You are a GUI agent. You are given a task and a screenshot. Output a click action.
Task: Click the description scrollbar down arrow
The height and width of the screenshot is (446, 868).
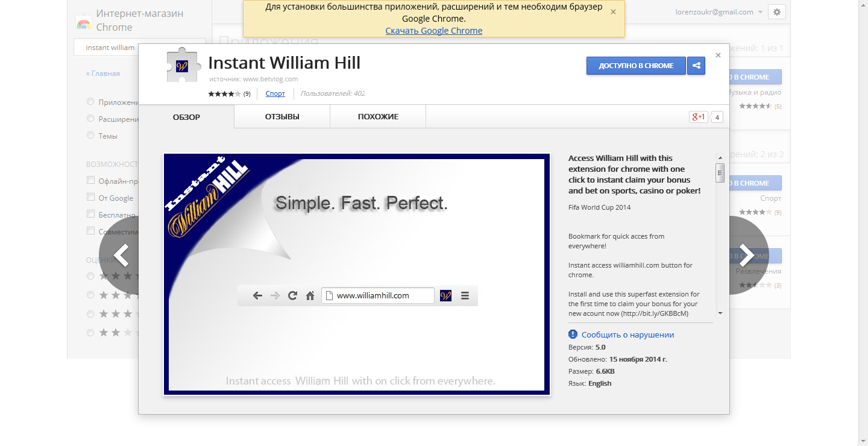(720, 313)
